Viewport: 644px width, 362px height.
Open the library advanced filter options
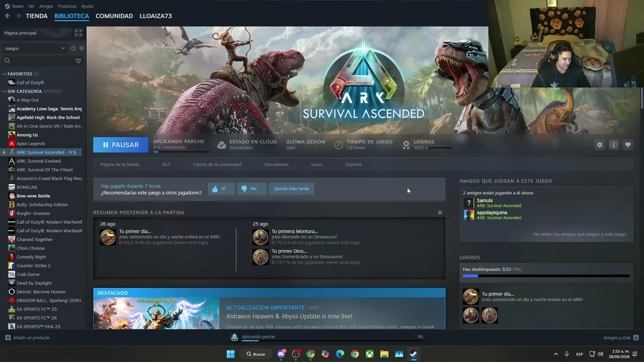pos(78,61)
